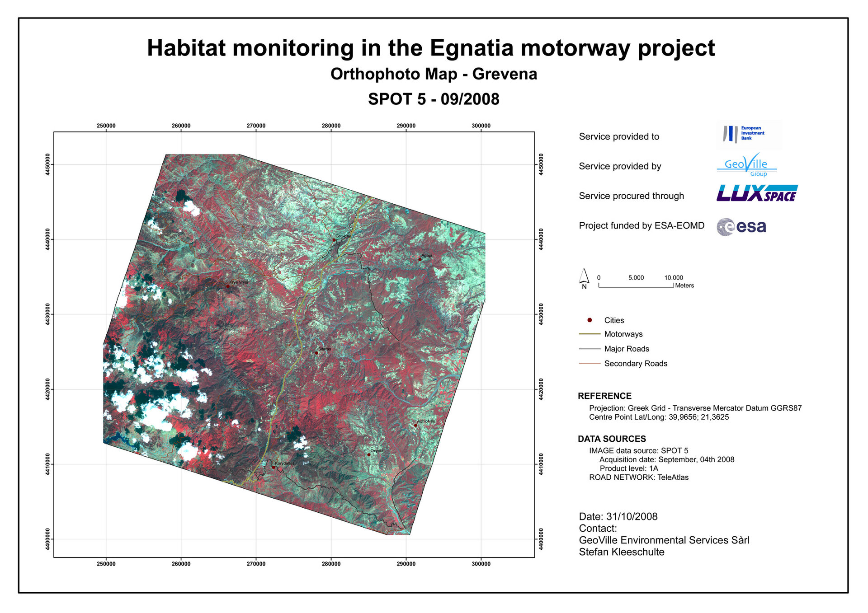This screenshot has width=868, height=613.
Task: Click the subtitle 'Orthophoto Map - Grevena'
Action: coord(434,74)
